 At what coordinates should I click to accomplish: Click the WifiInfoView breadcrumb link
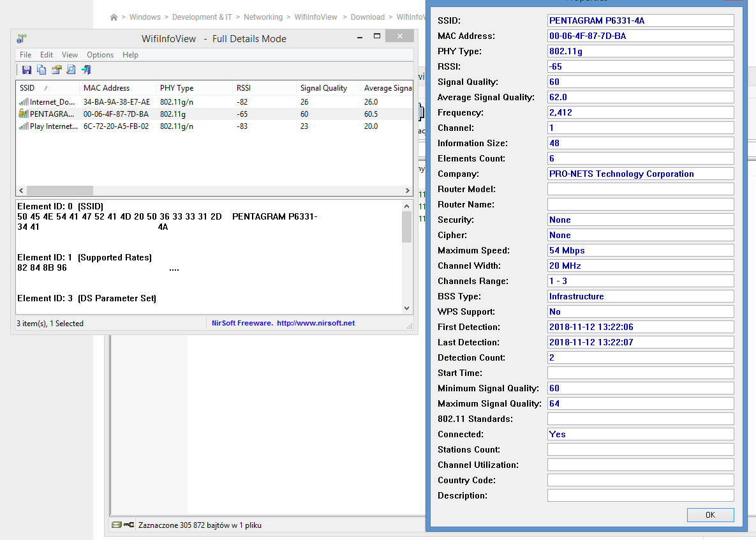(x=316, y=17)
